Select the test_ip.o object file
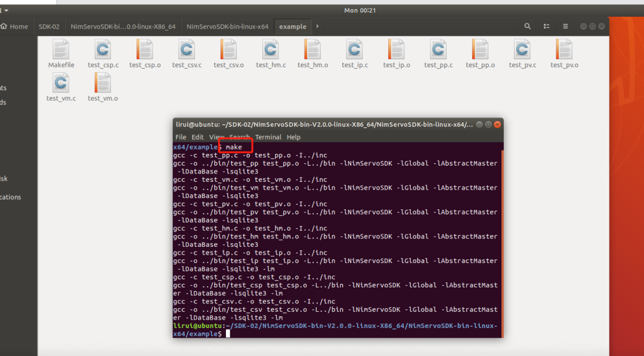The width and height of the screenshot is (644, 356). pos(397,54)
